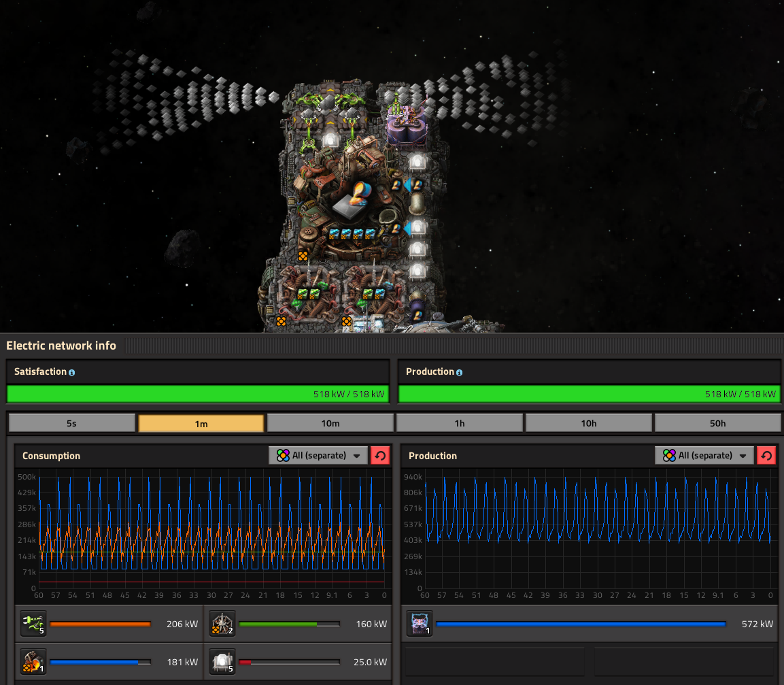The width and height of the screenshot is (784, 685).
Task: Click the 181 kW value
Action: click(182, 662)
